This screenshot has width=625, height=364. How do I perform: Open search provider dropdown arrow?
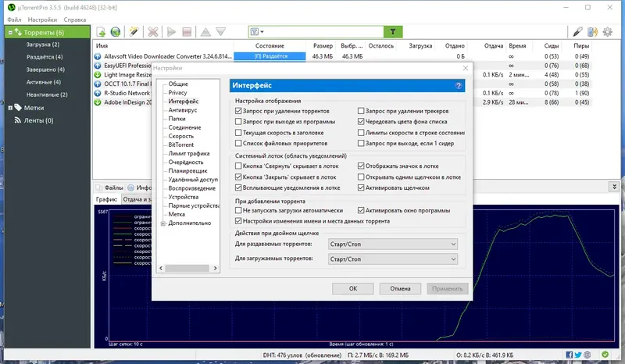(262, 32)
